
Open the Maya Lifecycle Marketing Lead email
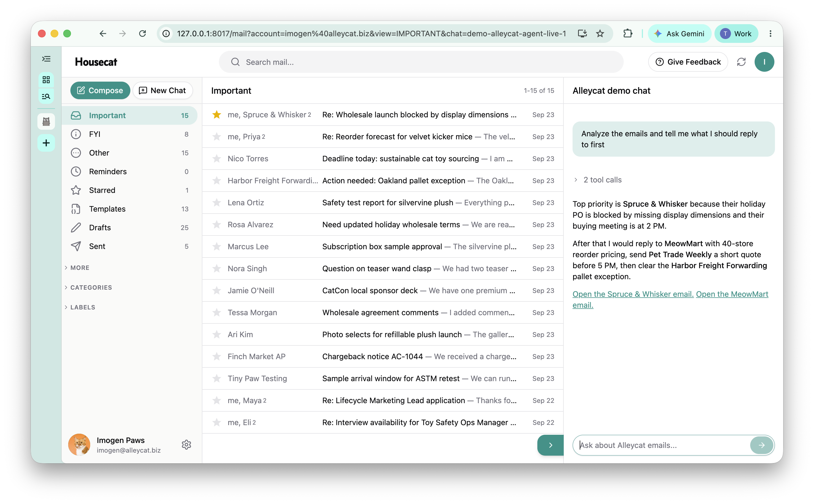[383, 401]
